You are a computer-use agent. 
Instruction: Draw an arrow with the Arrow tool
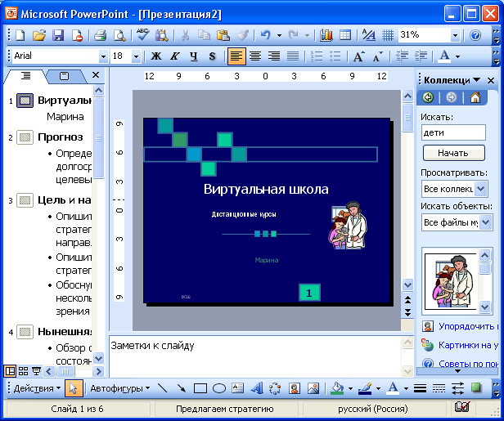tap(182, 388)
